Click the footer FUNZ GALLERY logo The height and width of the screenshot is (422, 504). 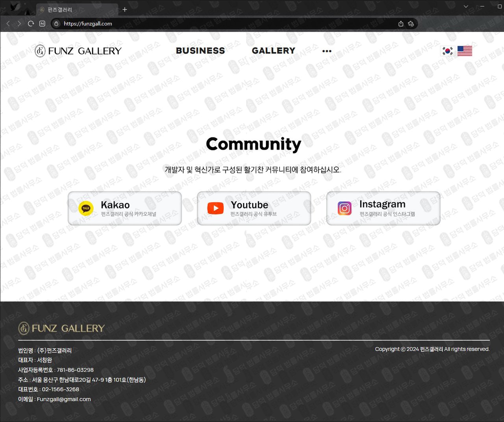(61, 328)
